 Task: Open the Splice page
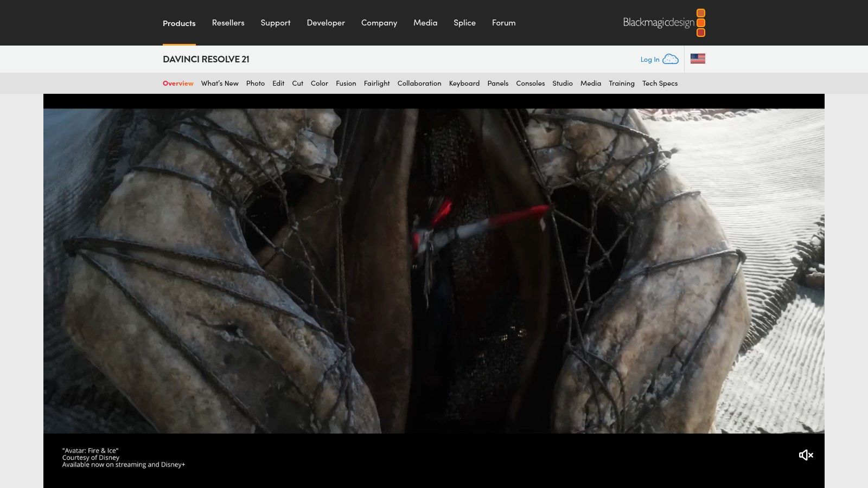pos(464,23)
